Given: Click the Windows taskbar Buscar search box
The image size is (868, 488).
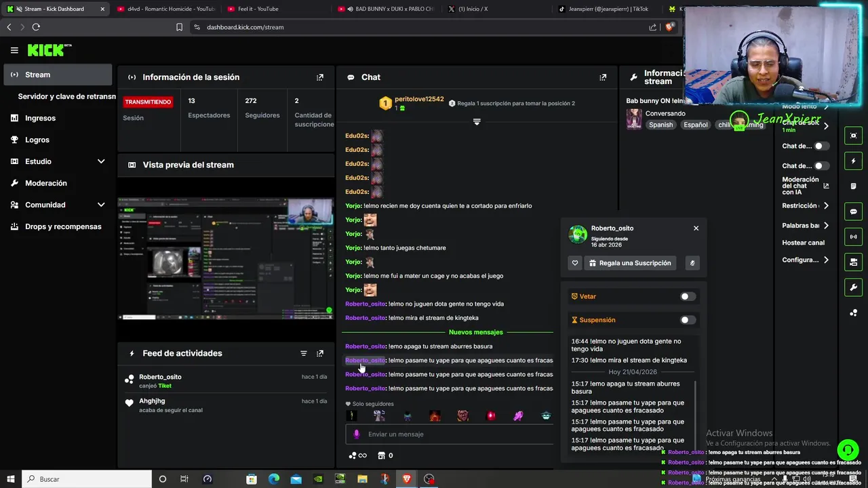Looking at the screenshot, I should point(87,479).
